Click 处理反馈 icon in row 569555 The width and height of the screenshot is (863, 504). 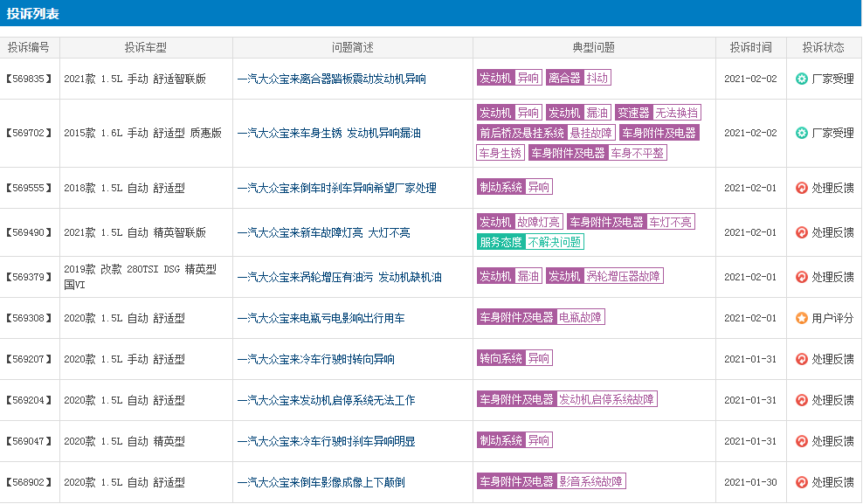(x=801, y=188)
